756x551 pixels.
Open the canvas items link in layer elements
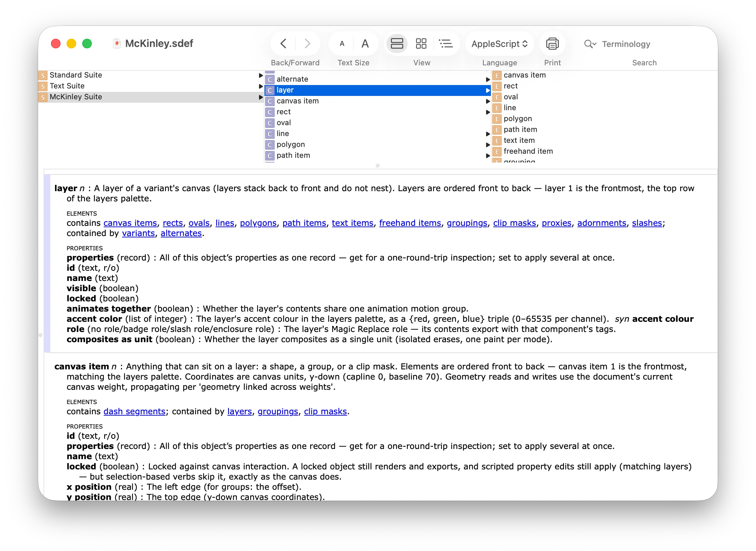130,223
